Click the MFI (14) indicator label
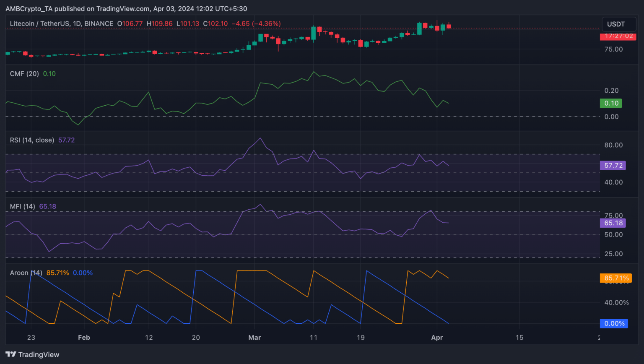 pos(22,206)
